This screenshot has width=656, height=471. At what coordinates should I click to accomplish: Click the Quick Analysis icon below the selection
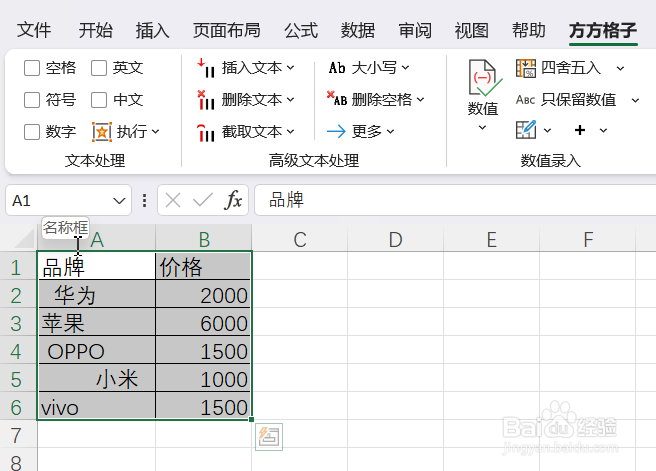269,437
